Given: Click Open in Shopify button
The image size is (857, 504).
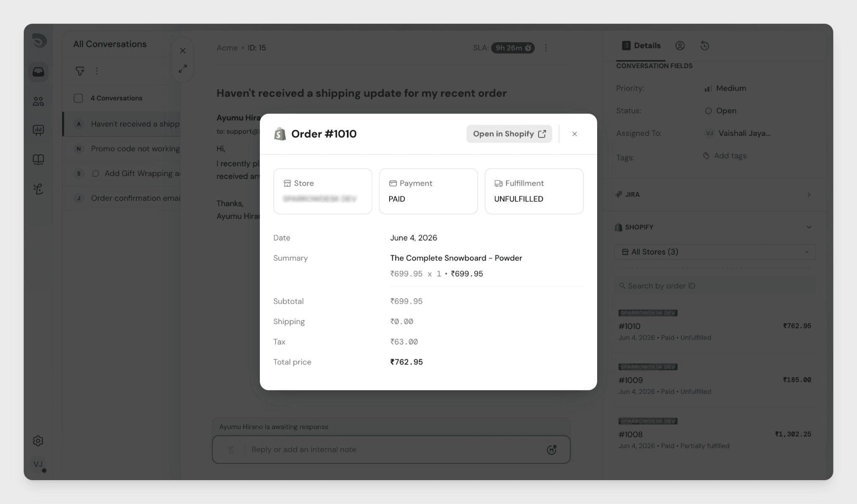Looking at the screenshot, I should [x=509, y=134].
